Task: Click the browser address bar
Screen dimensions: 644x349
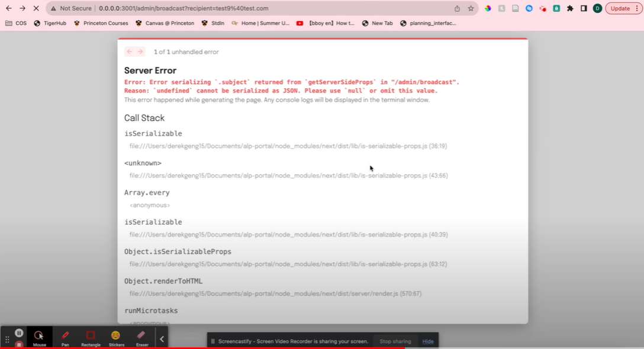Action: [x=178, y=8]
